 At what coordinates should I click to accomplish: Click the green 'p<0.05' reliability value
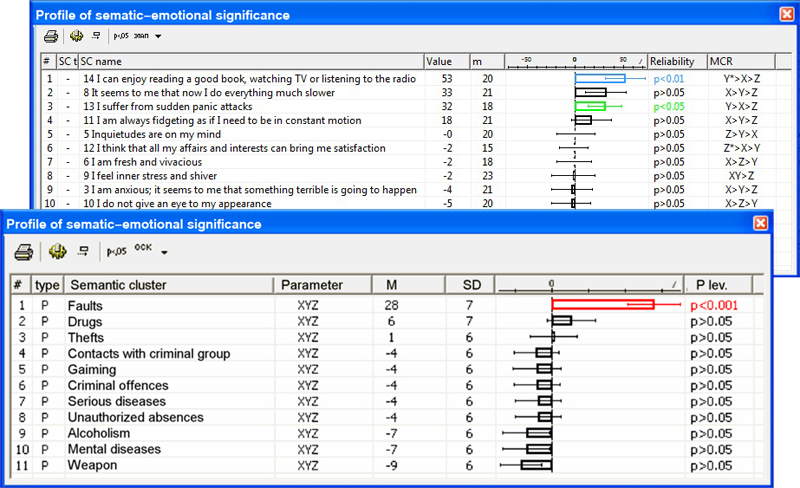pos(669,106)
